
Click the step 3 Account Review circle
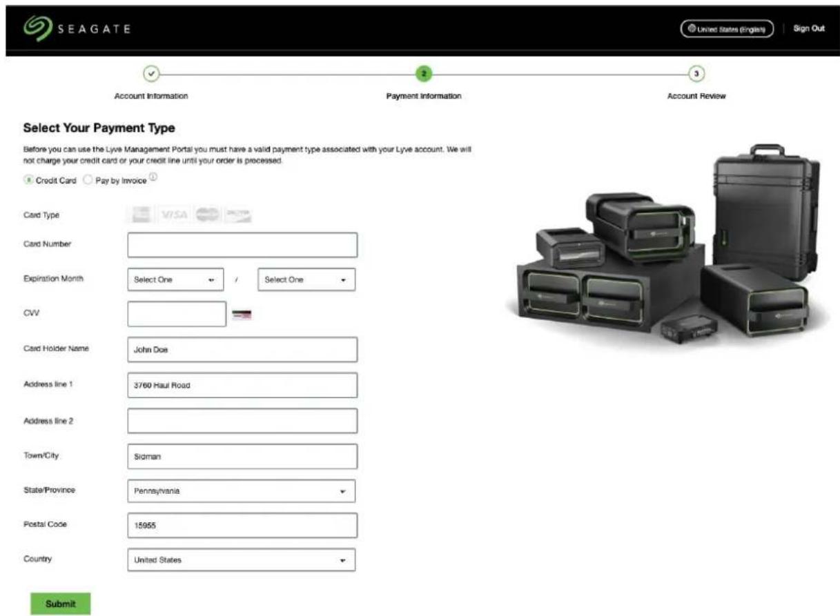[x=696, y=73]
